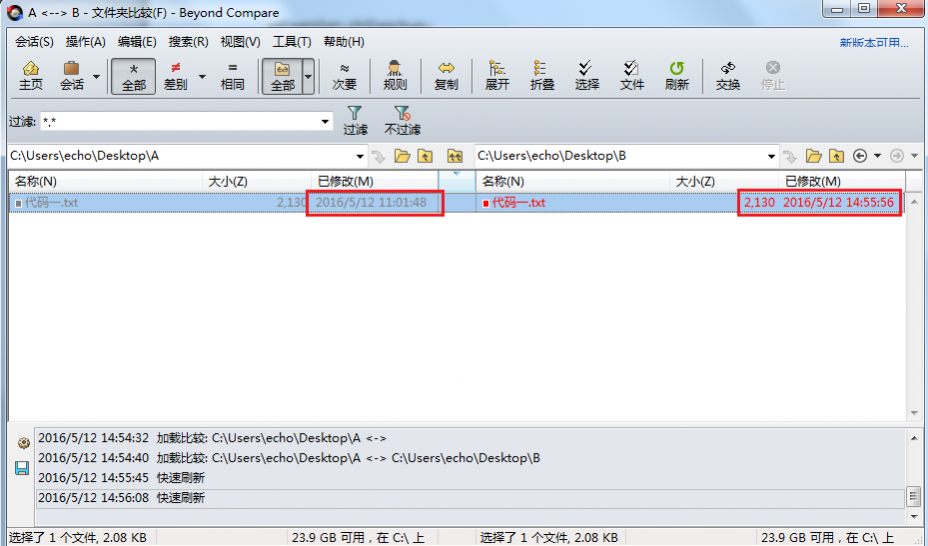Click the forward navigation arrow icon
928x546 pixels.
(x=897, y=156)
